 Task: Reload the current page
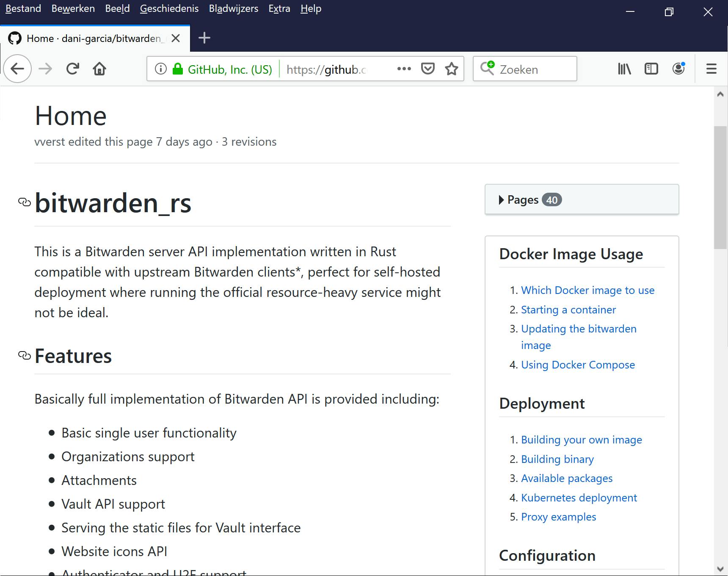tap(73, 69)
